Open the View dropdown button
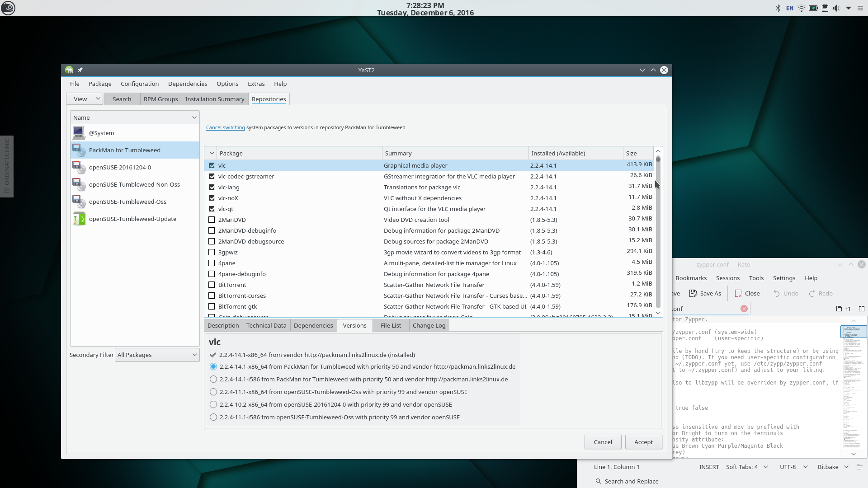Screen dimensions: 868x488 click(x=85, y=99)
